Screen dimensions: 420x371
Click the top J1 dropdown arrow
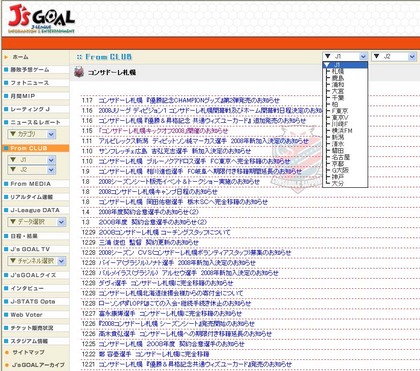(x=363, y=56)
